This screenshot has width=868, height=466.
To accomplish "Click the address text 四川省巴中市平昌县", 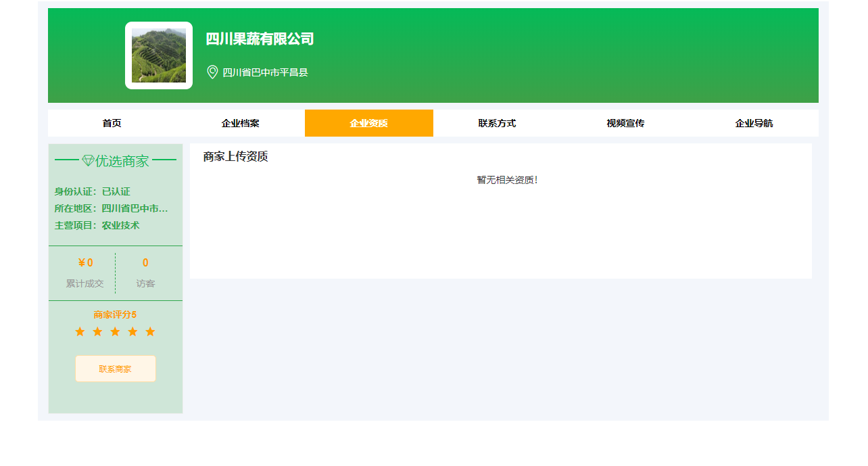I will (265, 72).
